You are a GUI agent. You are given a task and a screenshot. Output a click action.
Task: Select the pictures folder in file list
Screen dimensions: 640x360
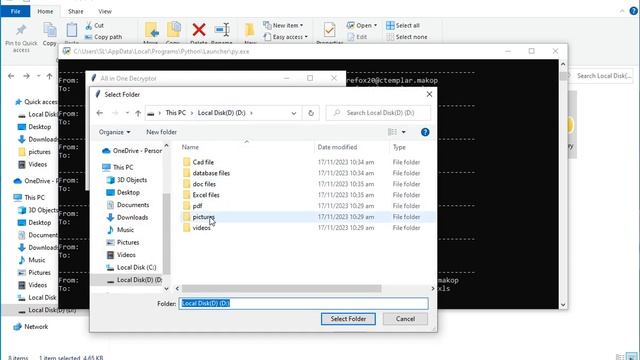203,217
